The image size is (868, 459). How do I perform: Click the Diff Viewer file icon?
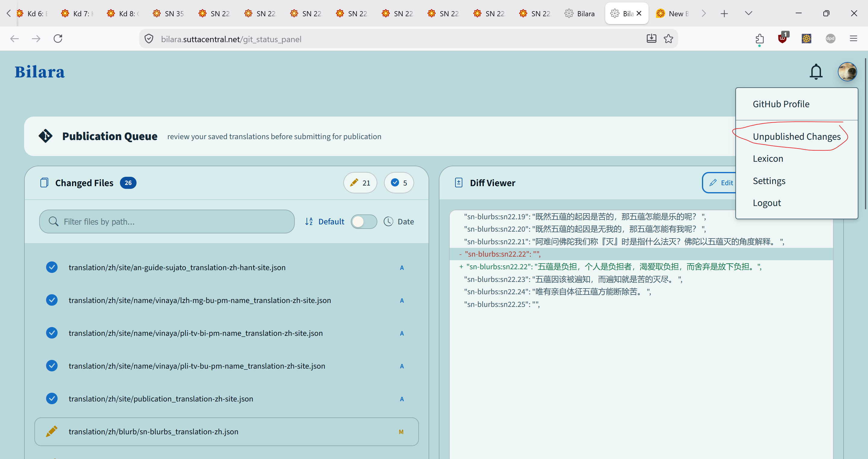(x=459, y=183)
